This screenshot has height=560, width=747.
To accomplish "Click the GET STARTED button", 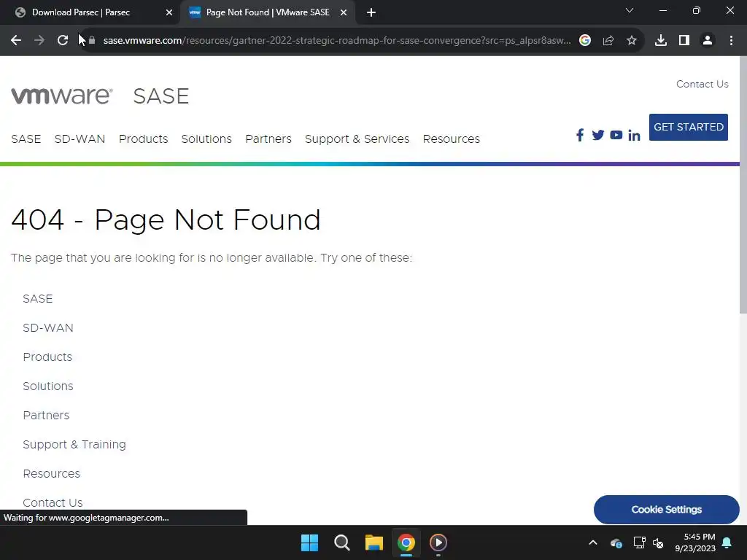I will tap(689, 127).
